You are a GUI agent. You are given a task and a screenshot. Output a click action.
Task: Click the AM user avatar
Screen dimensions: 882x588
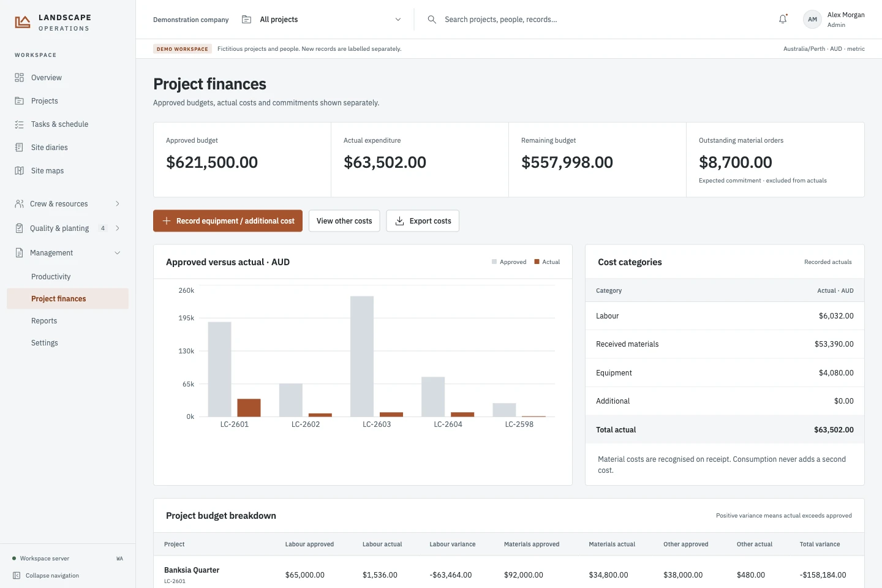812,20
